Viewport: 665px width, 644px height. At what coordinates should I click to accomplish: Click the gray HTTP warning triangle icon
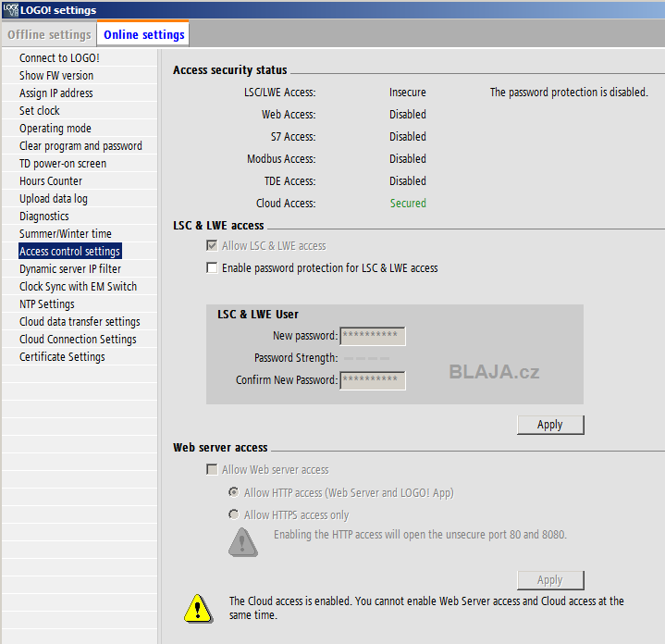pyautogui.click(x=242, y=542)
